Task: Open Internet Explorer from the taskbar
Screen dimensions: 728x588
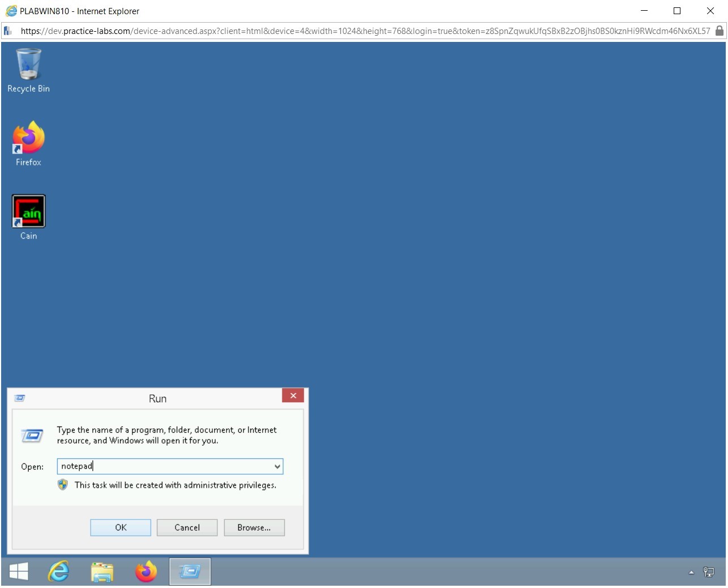Action: click(58, 571)
